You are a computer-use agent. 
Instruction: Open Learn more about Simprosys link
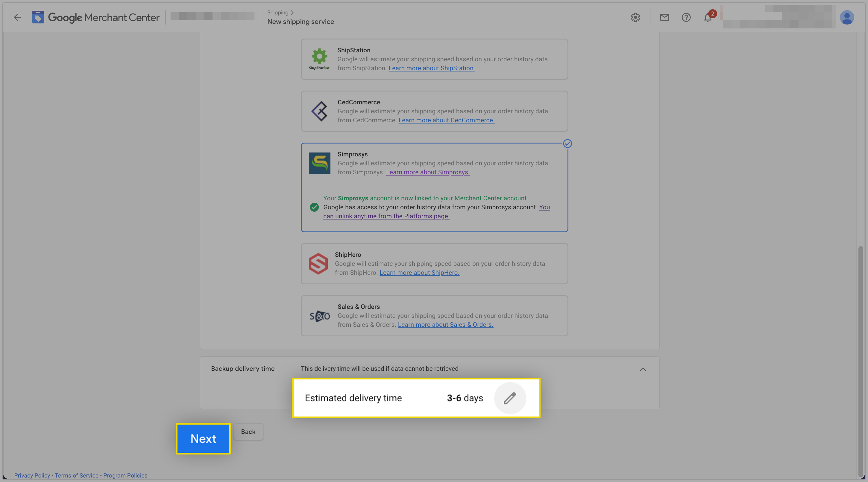pos(428,172)
